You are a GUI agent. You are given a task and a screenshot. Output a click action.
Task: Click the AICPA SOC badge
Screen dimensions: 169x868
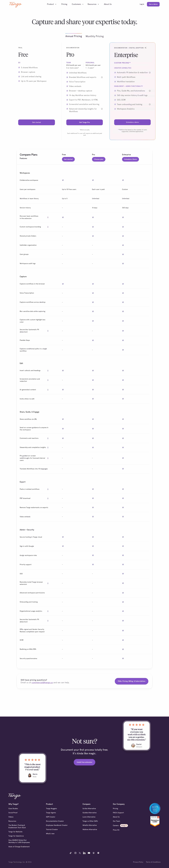155,808
